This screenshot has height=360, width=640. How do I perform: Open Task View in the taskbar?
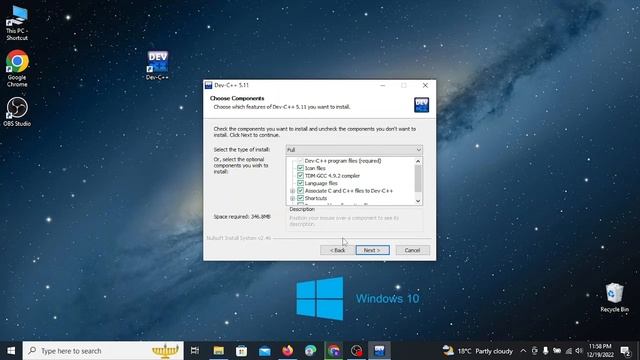click(x=195, y=351)
